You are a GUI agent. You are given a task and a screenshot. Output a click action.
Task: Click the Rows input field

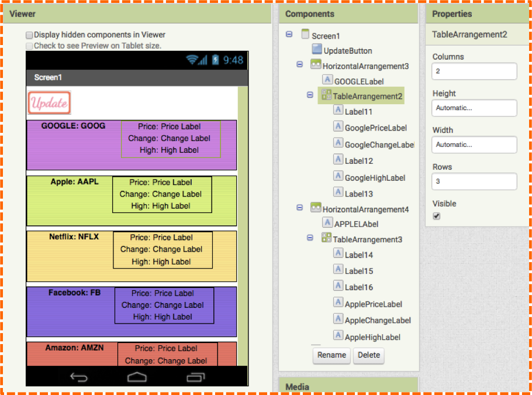[x=474, y=181]
